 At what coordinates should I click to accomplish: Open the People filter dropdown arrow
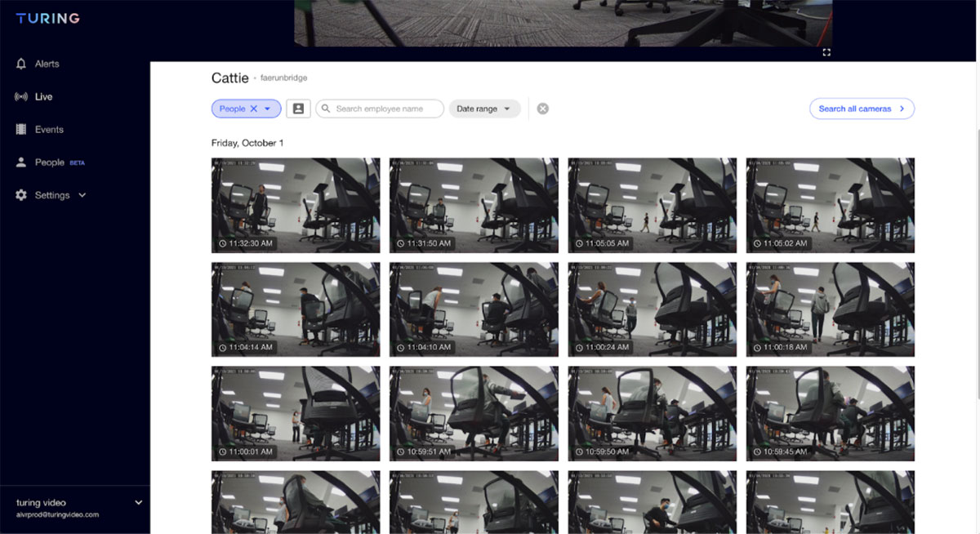[x=267, y=109]
